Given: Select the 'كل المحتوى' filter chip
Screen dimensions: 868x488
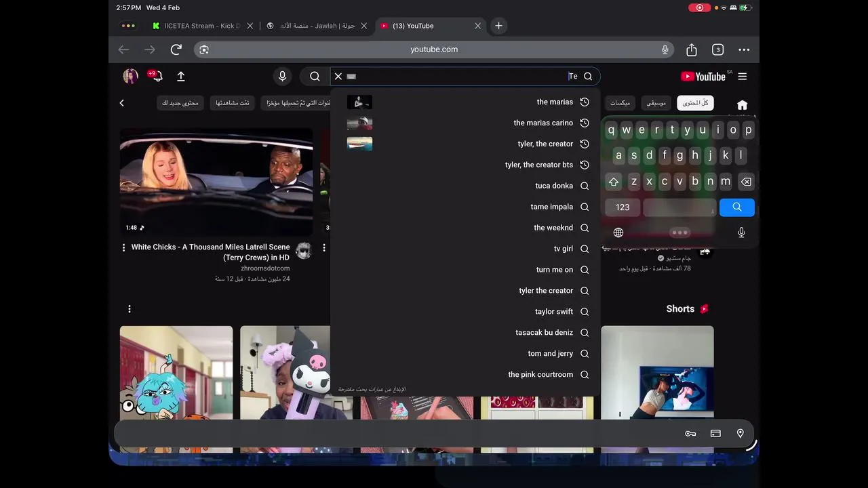Looking at the screenshot, I should point(695,103).
